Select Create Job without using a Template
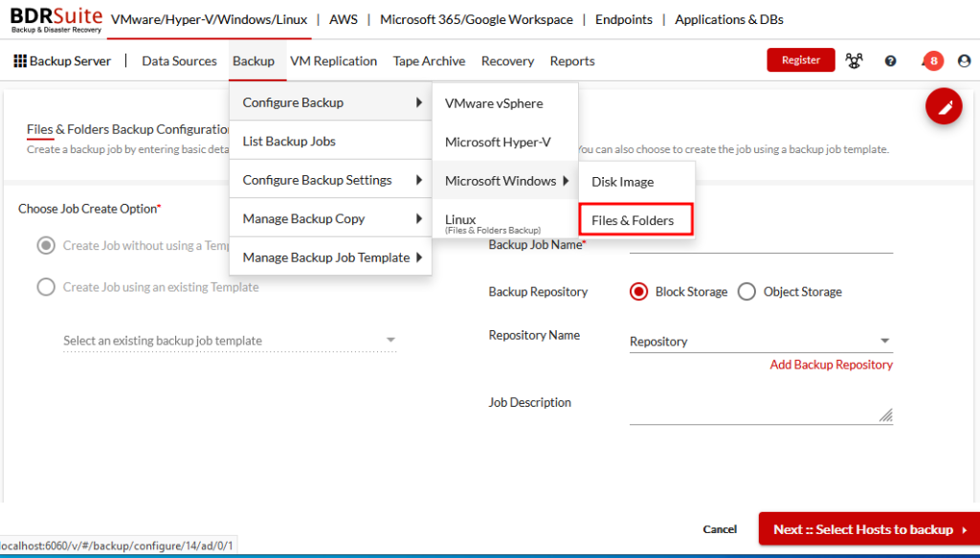 (46, 246)
